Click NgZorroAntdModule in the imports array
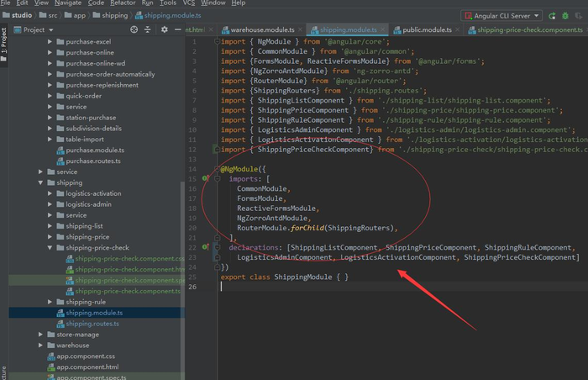Image resolution: width=588 pixels, height=380 pixels. coord(272,218)
